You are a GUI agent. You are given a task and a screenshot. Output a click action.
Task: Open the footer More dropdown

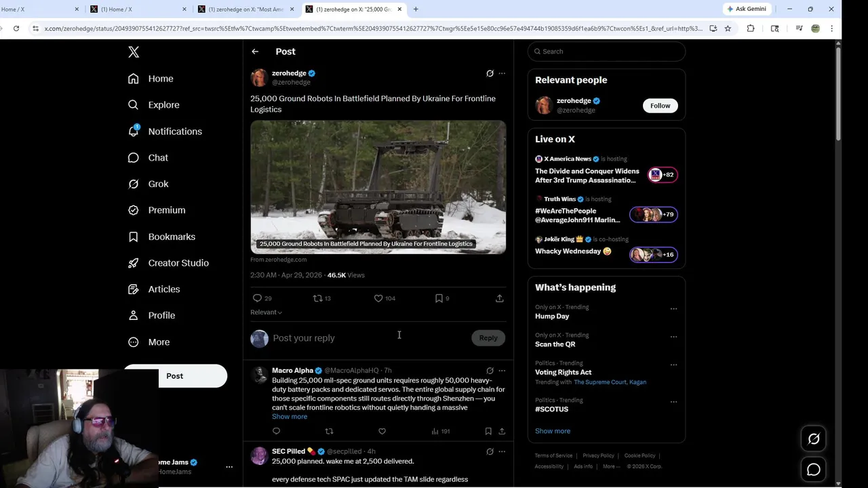(611, 466)
